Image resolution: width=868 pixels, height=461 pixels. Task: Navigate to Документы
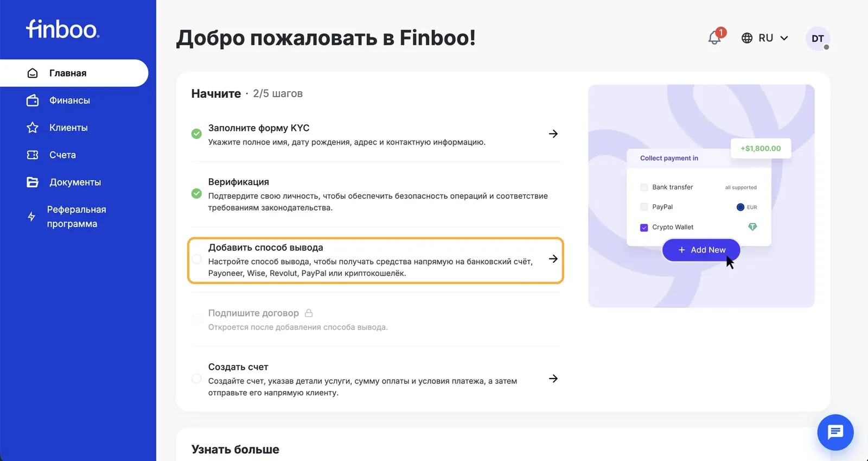click(x=74, y=182)
